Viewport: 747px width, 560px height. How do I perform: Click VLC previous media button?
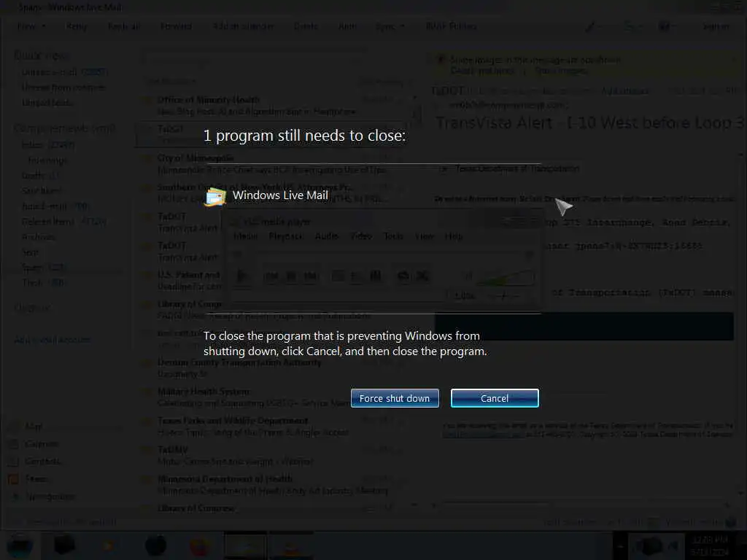[x=271, y=276]
